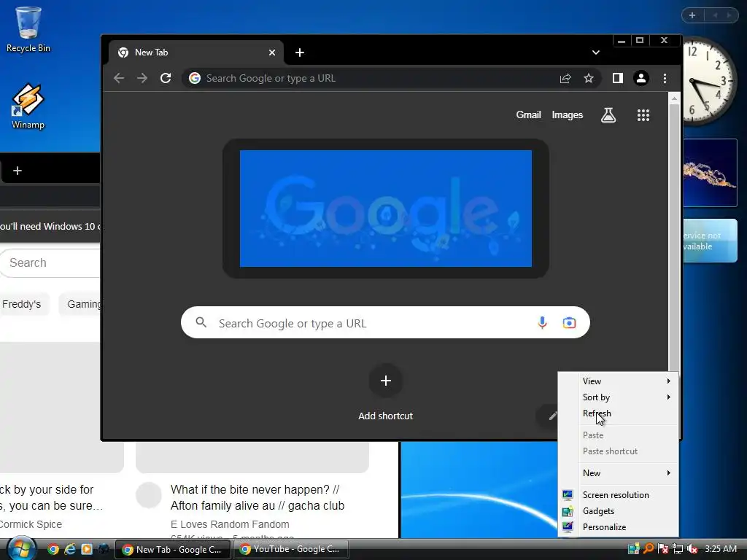The height and width of the screenshot is (560, 747).
Task: Click the taskbar clock showing 3:25 AM
Action: coord(721,549)
